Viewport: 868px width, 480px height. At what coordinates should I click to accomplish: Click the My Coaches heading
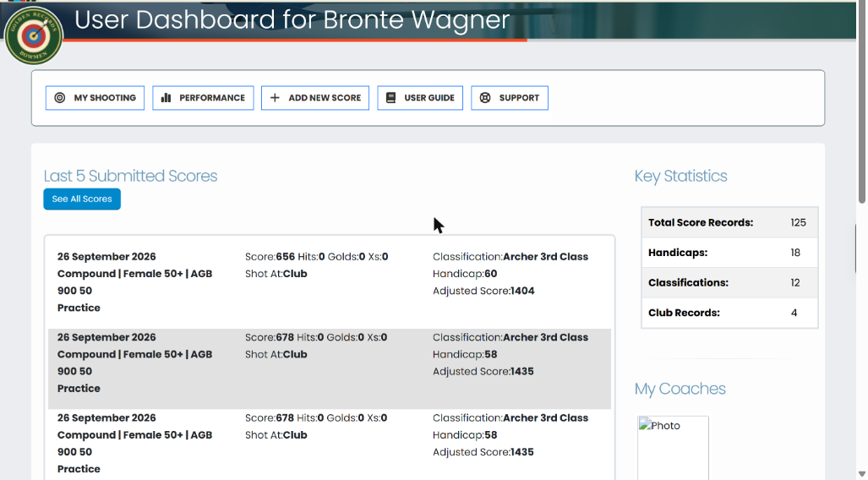pos(680,389)
